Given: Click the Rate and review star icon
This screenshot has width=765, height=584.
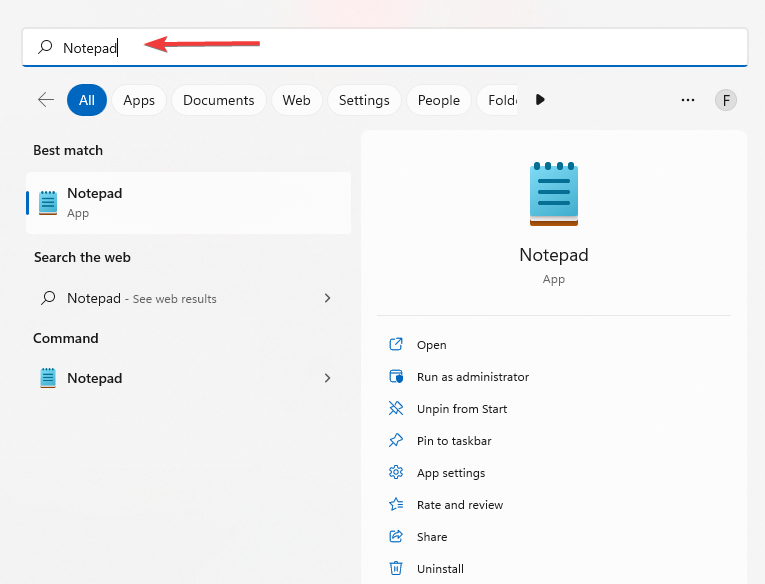Looking at the screenshot, I should [x=396, y=504].
